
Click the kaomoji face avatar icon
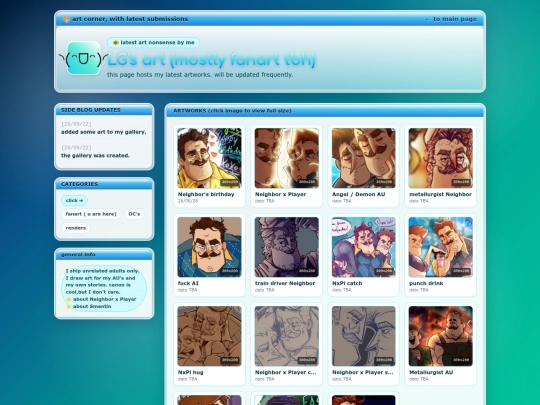point(83,58)
